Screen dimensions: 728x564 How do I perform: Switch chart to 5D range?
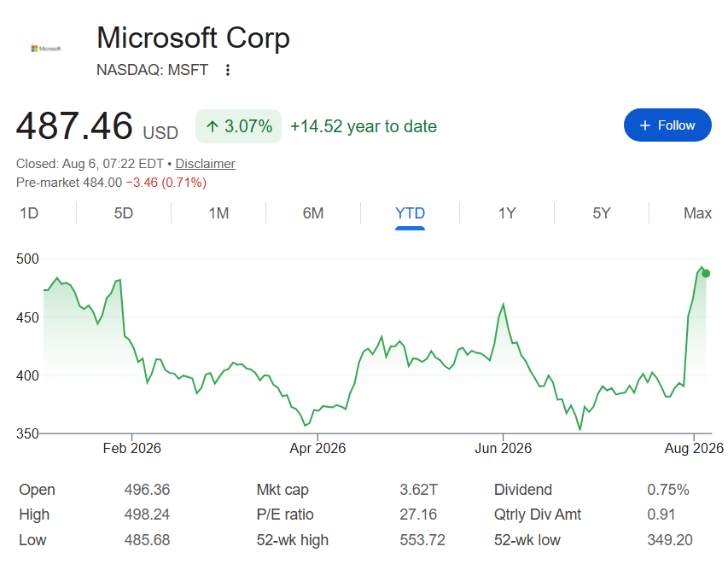click(124, 213)
